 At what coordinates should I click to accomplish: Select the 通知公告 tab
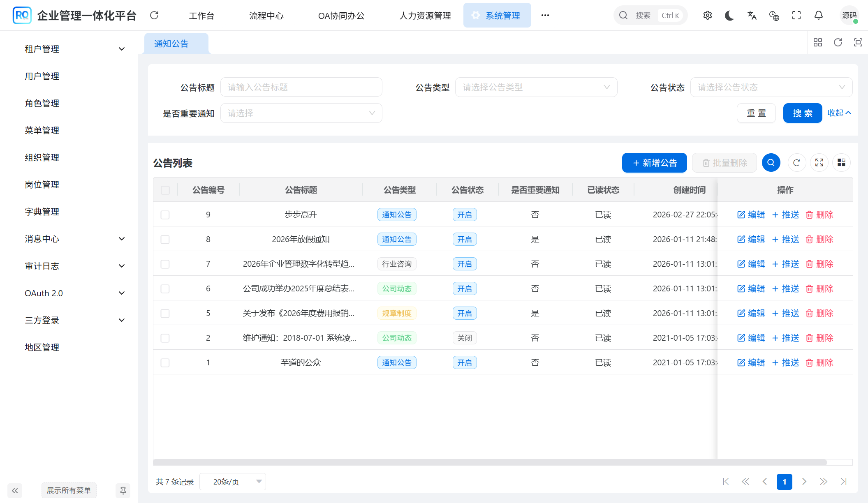point(171,43)
